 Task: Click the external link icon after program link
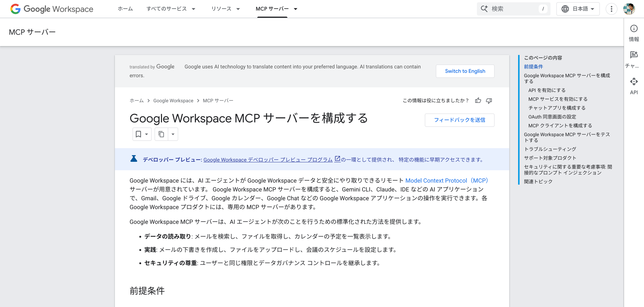(337, 159)
